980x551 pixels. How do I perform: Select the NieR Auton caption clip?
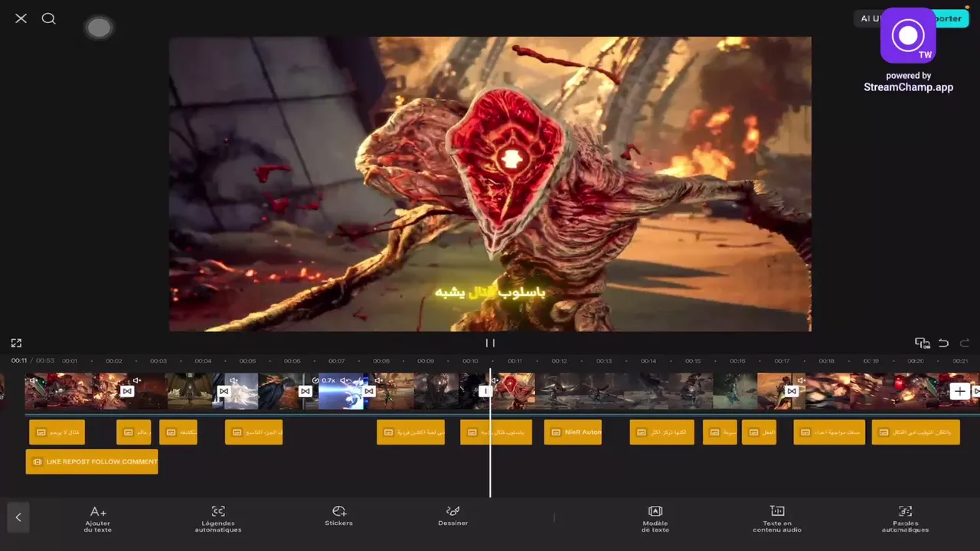point(573,432)
